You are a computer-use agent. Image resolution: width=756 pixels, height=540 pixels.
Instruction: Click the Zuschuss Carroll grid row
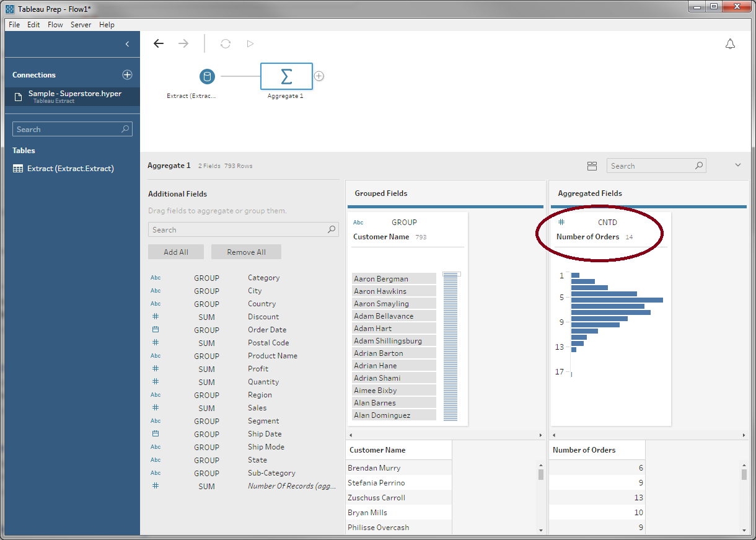click(x=398, y=497)
